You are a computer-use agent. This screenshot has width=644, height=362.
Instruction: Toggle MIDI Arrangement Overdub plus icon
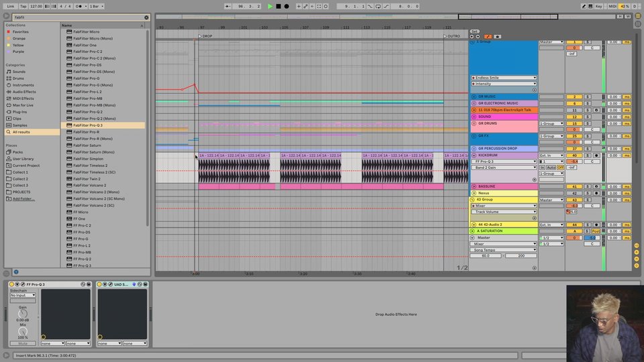point(299,6)
